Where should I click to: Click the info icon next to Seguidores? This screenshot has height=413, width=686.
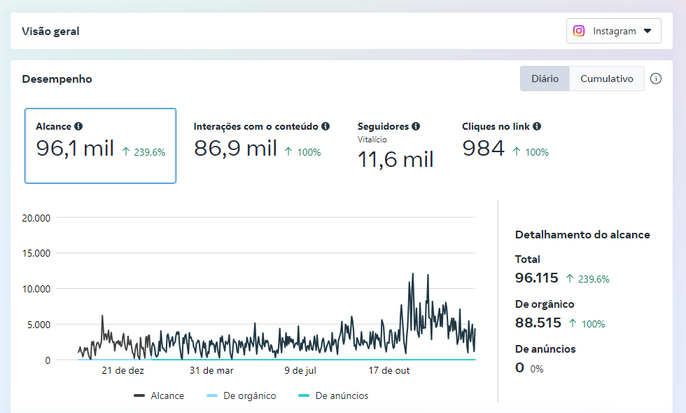click(x=416, y=126)
